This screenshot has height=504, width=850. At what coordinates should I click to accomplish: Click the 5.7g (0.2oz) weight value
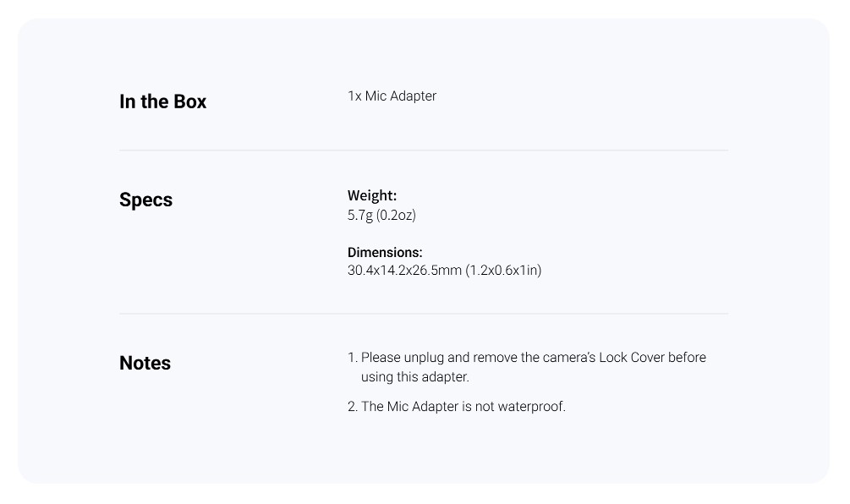click(x=381, y=215)
